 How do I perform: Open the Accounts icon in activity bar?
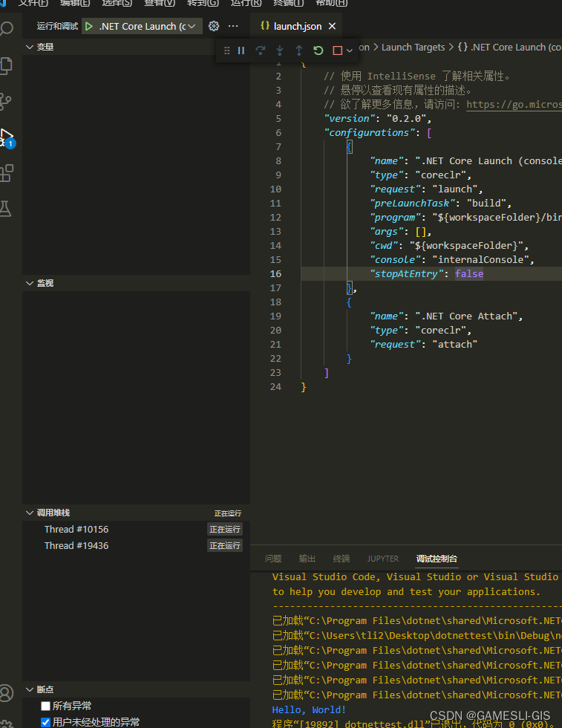(x=6, y=692)
